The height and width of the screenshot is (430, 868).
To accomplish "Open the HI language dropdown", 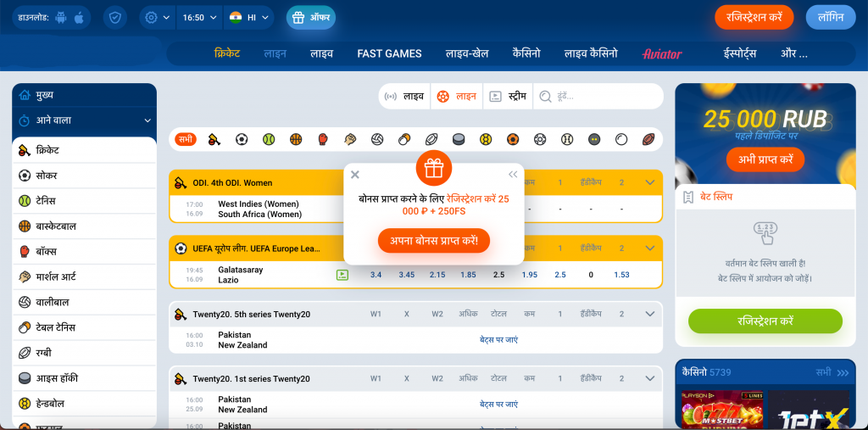I will (251, 17).
